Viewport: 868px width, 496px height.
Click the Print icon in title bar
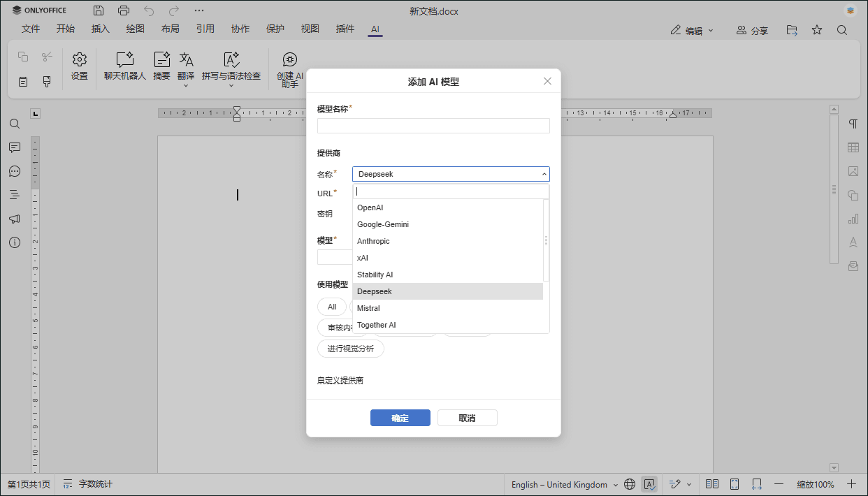coord(124,10)
